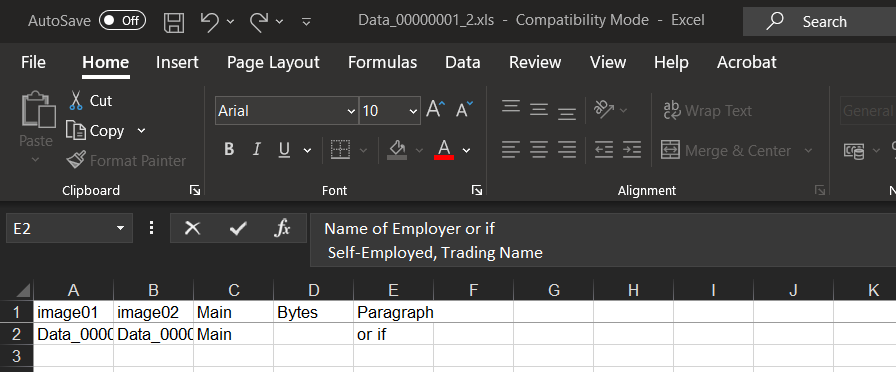The width and height of the screenshot is (896, 372).
Task: Open the Formulas tab
Action: (x=382, y=62)
